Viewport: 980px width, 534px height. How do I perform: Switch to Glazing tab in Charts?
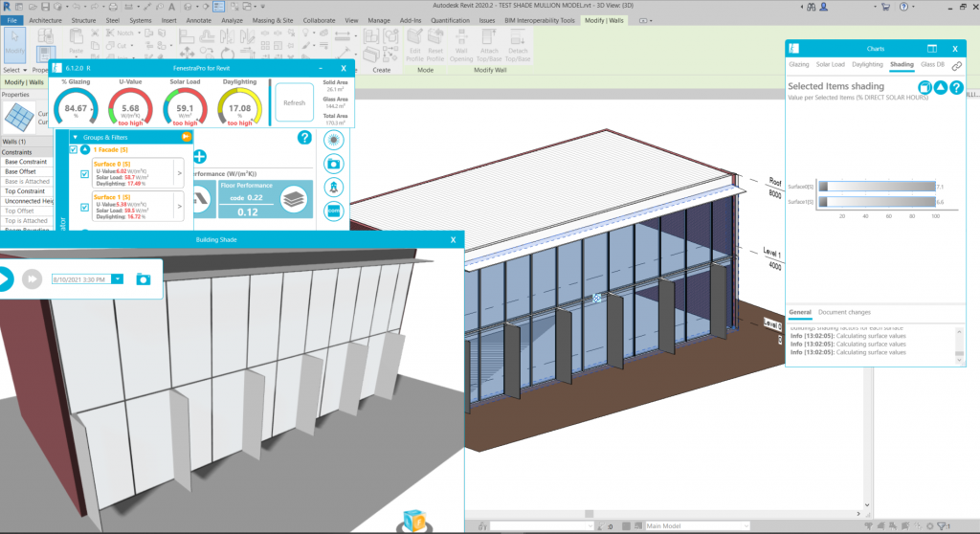pyautogui.click(x=799, y=64)
